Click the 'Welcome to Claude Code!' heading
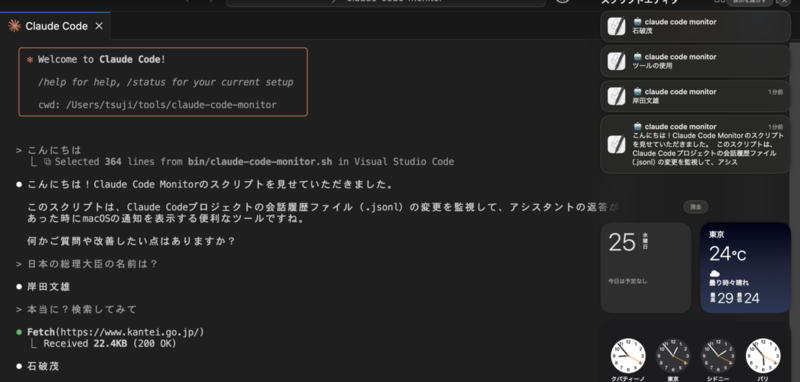This screenshot has height=382, width=800. pos(102,59)
